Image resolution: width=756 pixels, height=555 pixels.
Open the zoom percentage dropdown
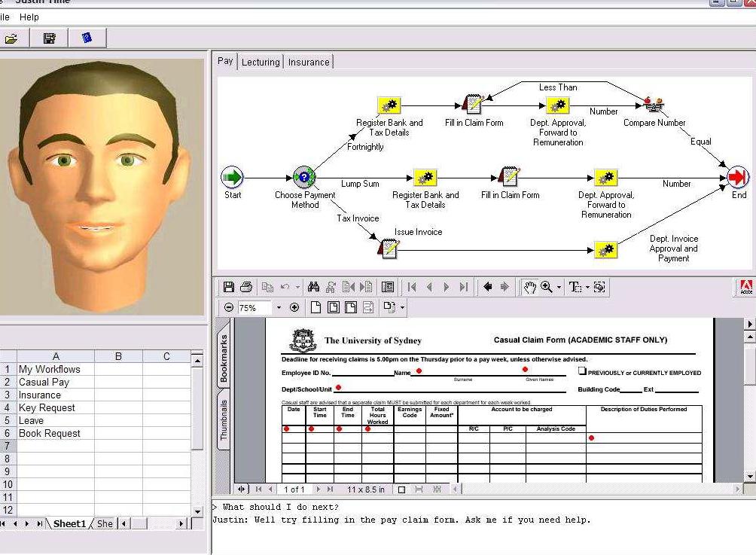278,308
